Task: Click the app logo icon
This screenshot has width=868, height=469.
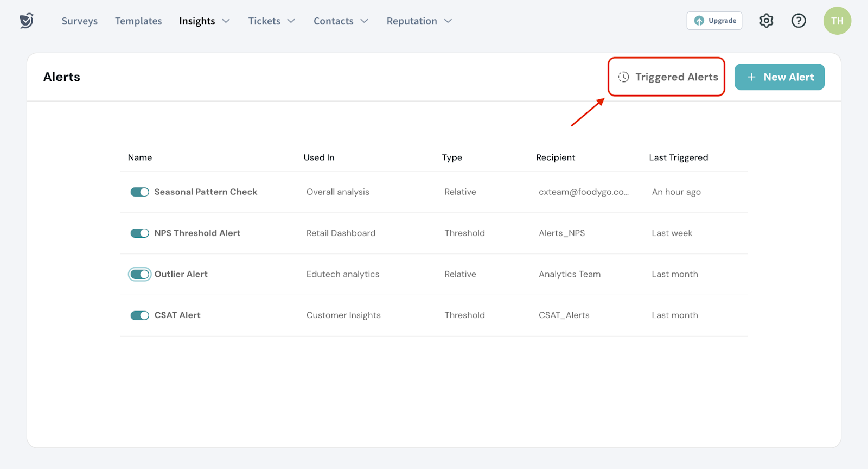Action: tap(27, 21)
